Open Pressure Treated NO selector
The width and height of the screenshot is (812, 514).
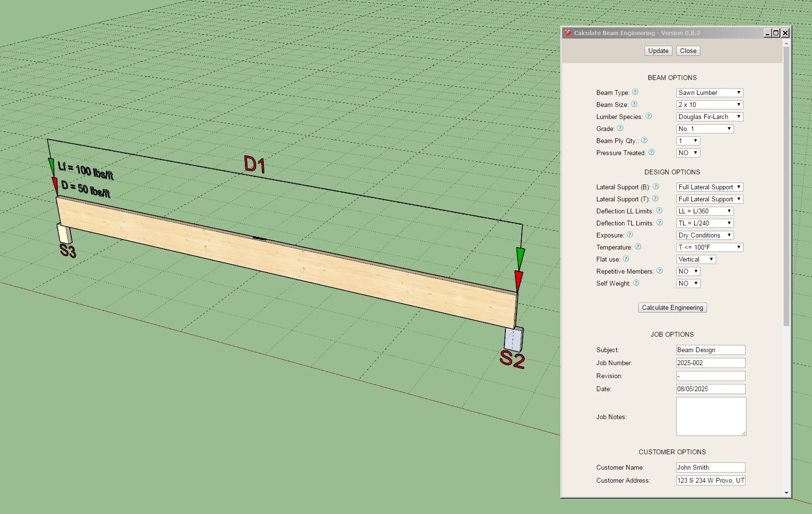[688, 153]
